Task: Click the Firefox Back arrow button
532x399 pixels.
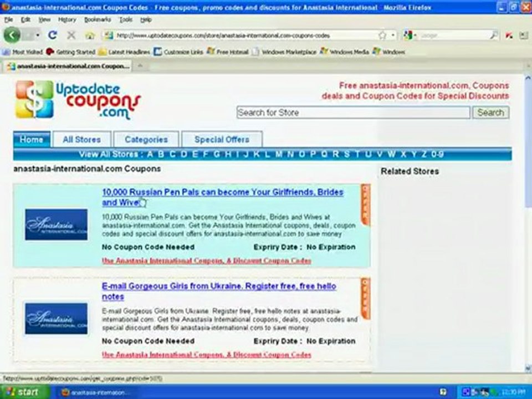Action: click(x=12, y=35)
